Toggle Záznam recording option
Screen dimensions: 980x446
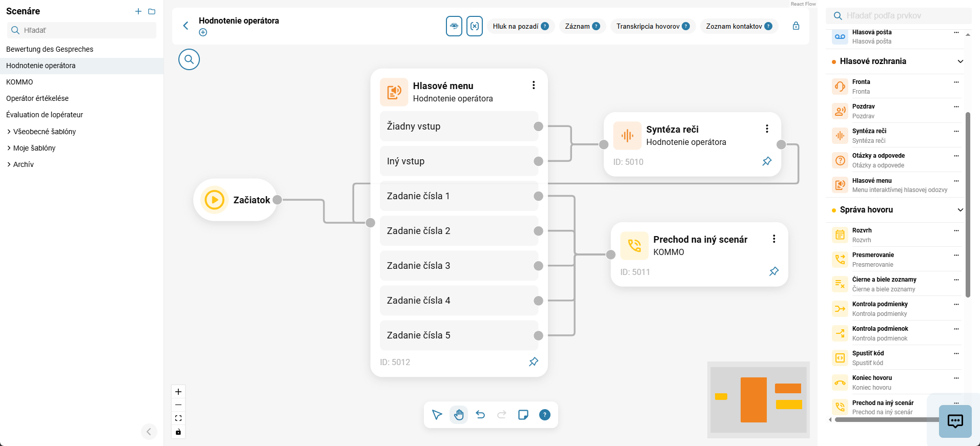[x=582, y=26]
